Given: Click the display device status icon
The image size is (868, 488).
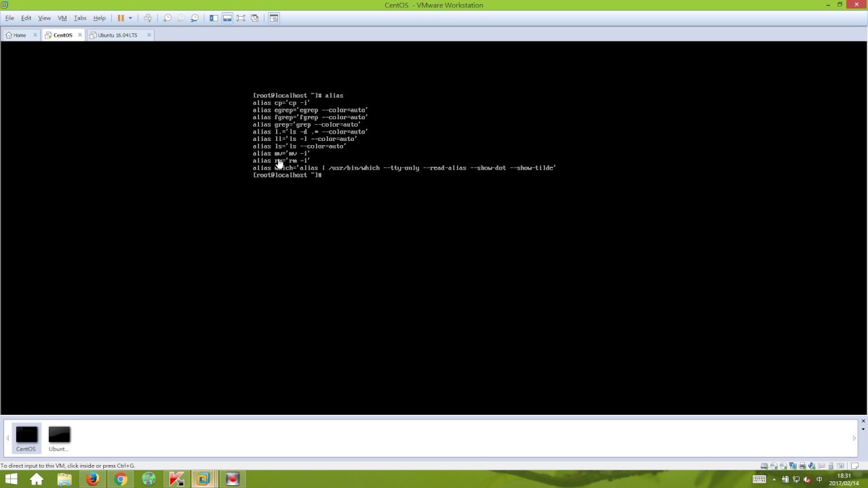Looking at the screenshot, I should pos(840,466).
